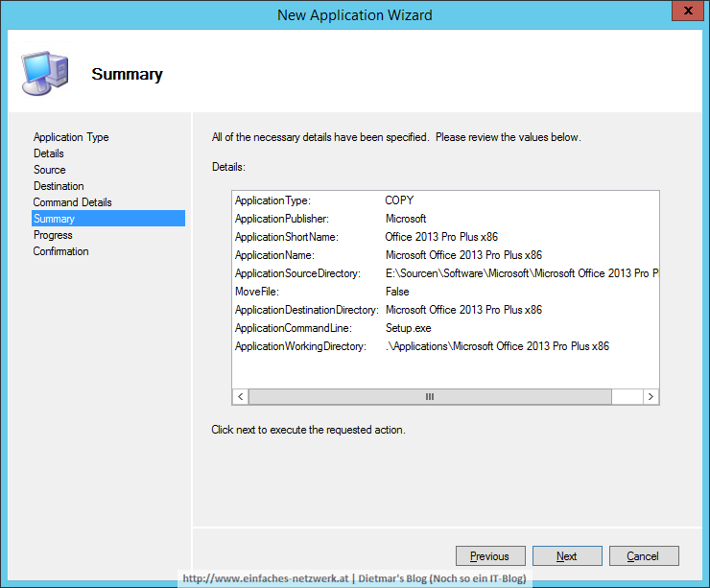The width and height of the screenshot is (710, 588).
Task: Open the Command Details step
Action: coord(73,202)
